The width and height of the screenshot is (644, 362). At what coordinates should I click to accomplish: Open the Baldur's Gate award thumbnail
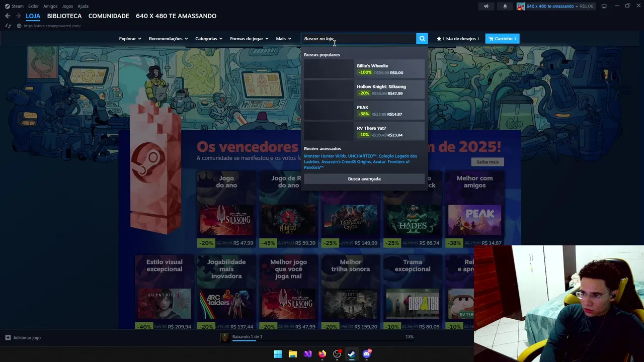click(351, 220)
